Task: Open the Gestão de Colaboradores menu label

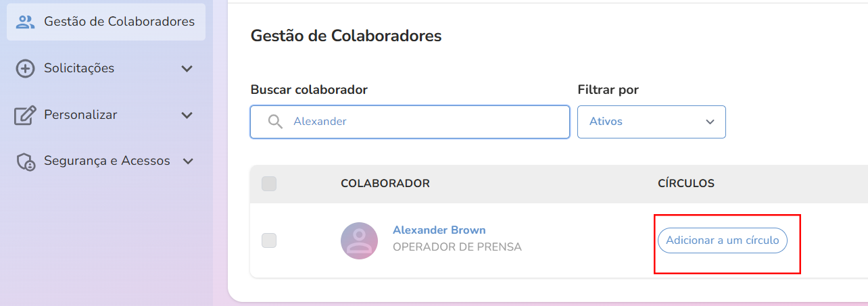Action: click(119, 22)
